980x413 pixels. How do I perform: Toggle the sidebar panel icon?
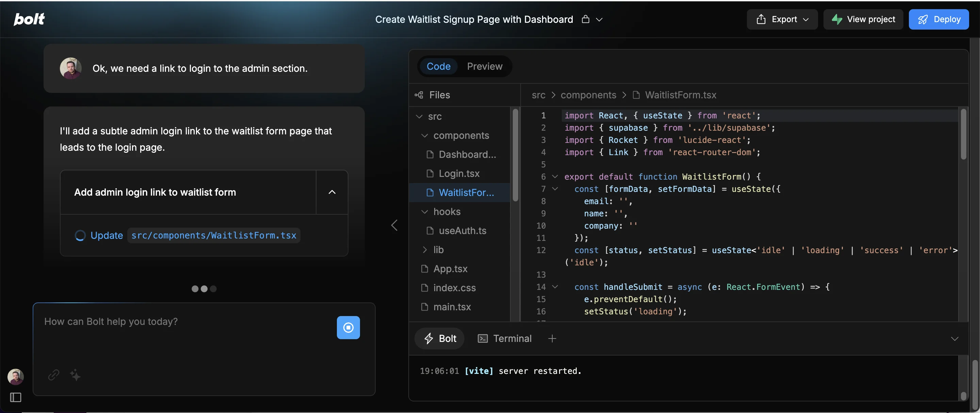(x=16, y=397)
